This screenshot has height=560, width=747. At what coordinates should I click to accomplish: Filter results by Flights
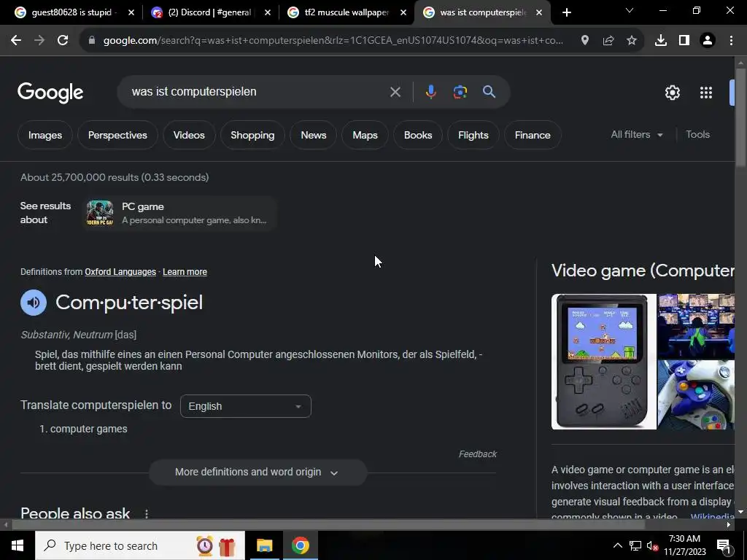[473, 135]
